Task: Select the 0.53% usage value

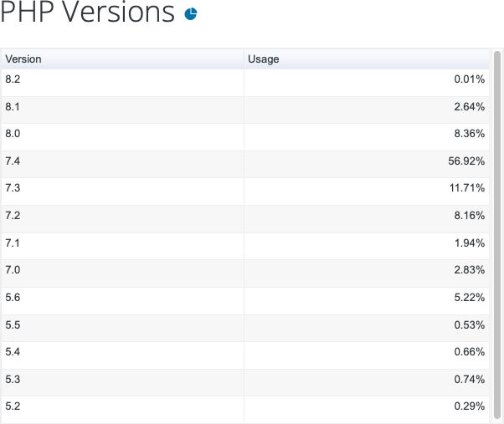Action: (470, 324)
